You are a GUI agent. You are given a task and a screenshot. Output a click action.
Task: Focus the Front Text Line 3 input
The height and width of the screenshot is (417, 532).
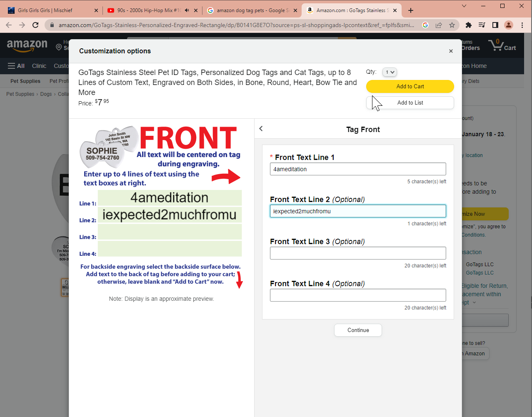pos(358,253)
